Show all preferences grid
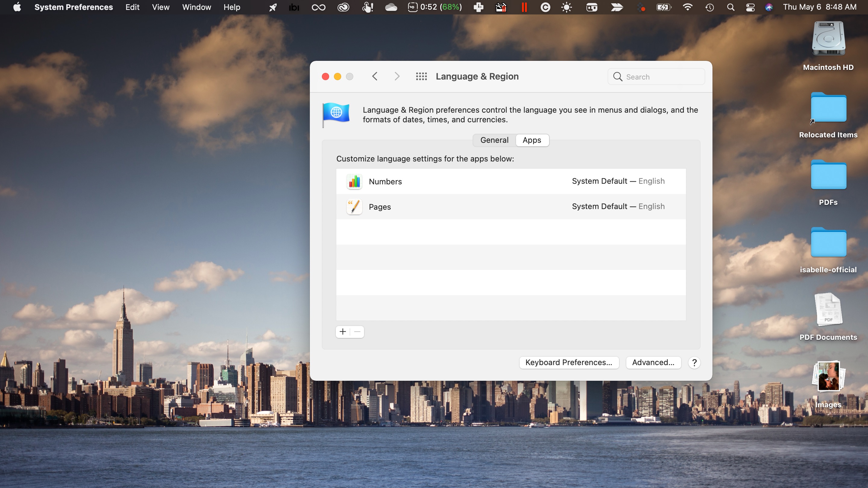The height and width of the screenshot is (488, 868). tap(421, 77)
